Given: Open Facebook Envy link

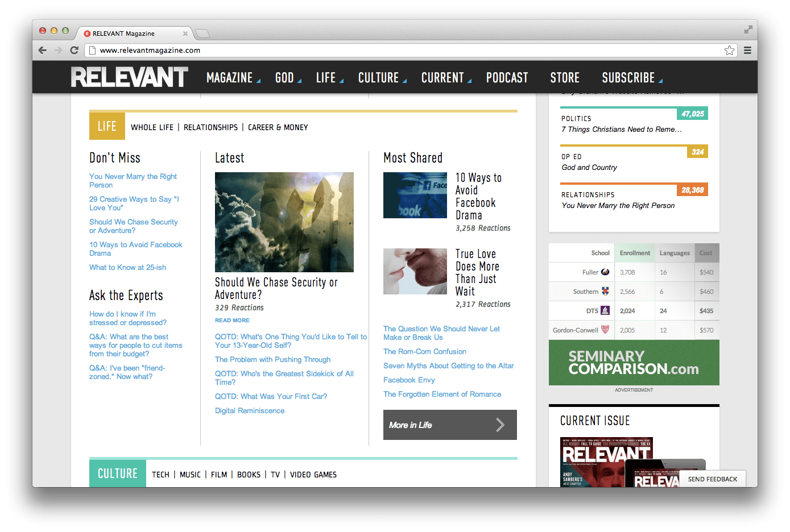Looking at the screenshot, I should click(409, 380).
